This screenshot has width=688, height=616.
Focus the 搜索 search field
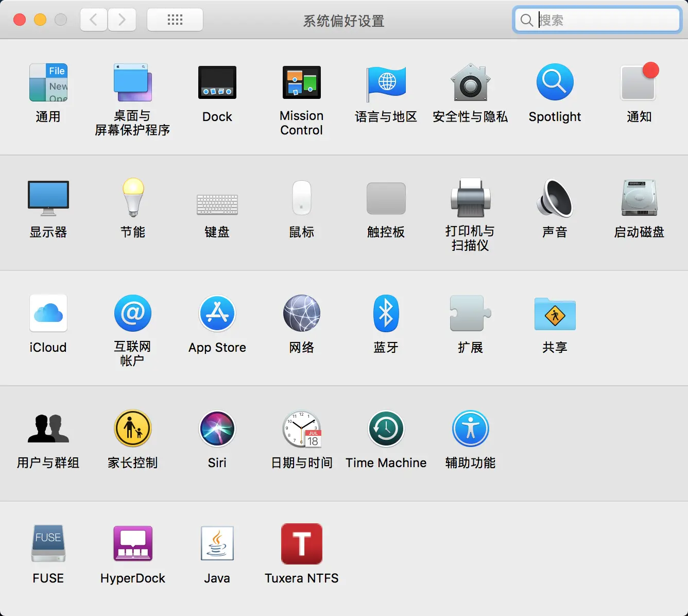tap(597, 20)
